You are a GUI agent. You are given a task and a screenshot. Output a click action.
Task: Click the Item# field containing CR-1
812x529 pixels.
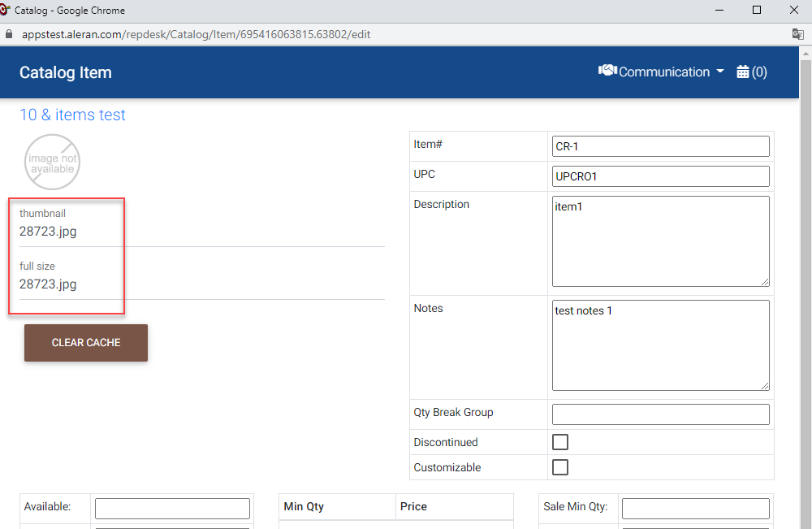coord(660,146)
